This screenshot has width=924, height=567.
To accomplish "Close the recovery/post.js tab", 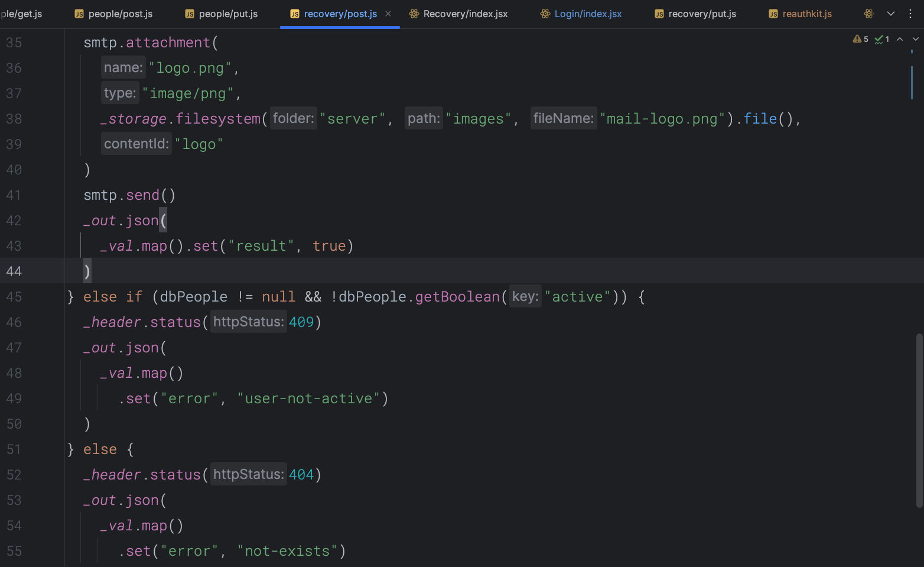I will click(388, 14).
